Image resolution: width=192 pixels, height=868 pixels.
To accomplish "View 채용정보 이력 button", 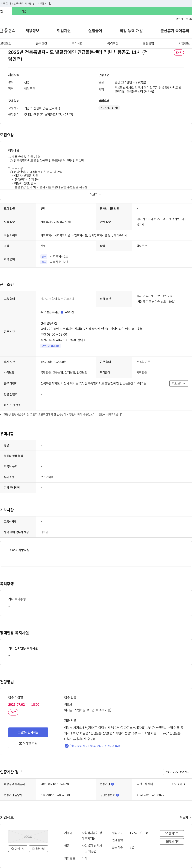I will (x=172, y=841).
